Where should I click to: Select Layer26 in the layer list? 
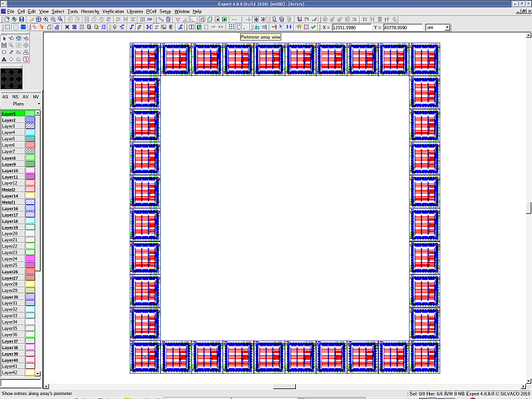pos(10,271)
